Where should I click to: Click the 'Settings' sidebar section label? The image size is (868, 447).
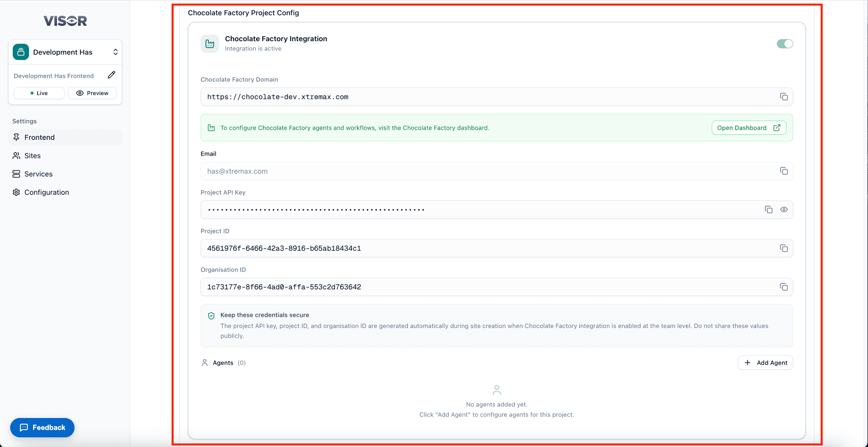pyautogui.click(x=24, y=121)
